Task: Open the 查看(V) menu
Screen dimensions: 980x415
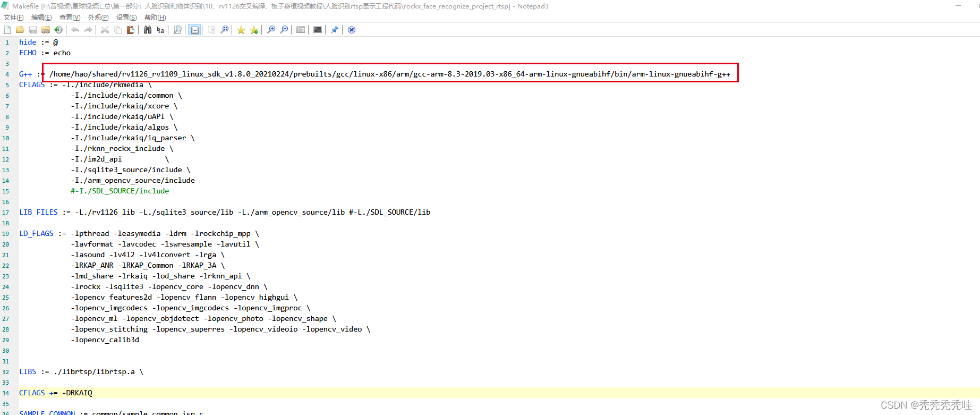Action: click(x=70, y=18)
